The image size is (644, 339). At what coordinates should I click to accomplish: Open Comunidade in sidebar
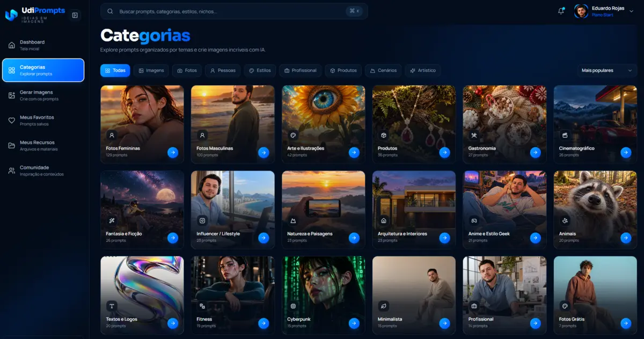[x=43, y=171]
